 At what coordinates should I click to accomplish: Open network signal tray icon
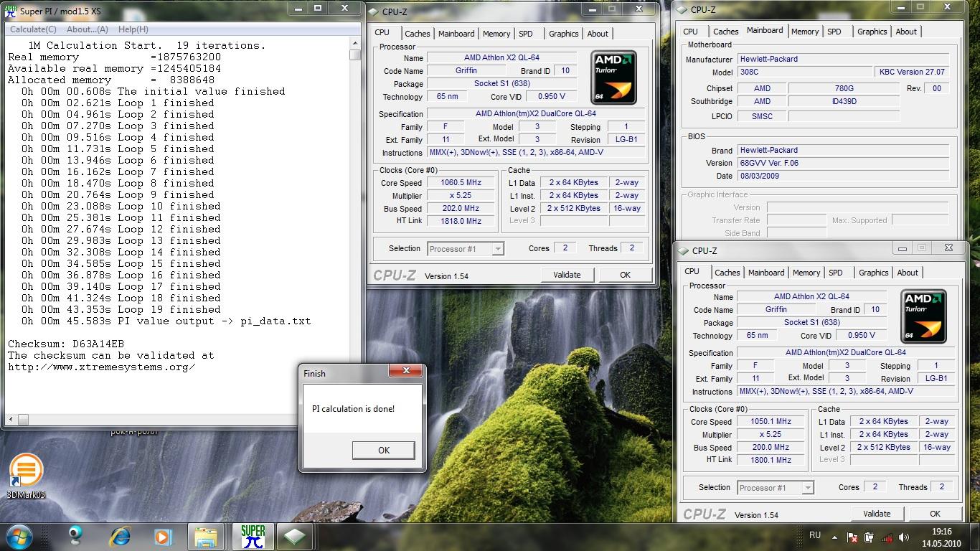point(887,537)
